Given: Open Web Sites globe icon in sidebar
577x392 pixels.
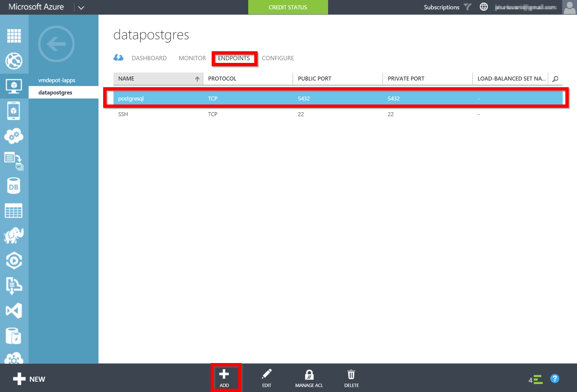Looking at the screenshot, I should pos(14,61).
